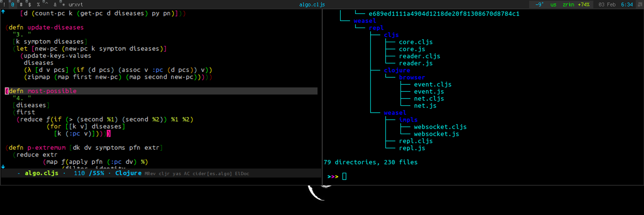Click the '>>>' terminal prompt
The height and width of the screenshot is (215, 644).
333,176
